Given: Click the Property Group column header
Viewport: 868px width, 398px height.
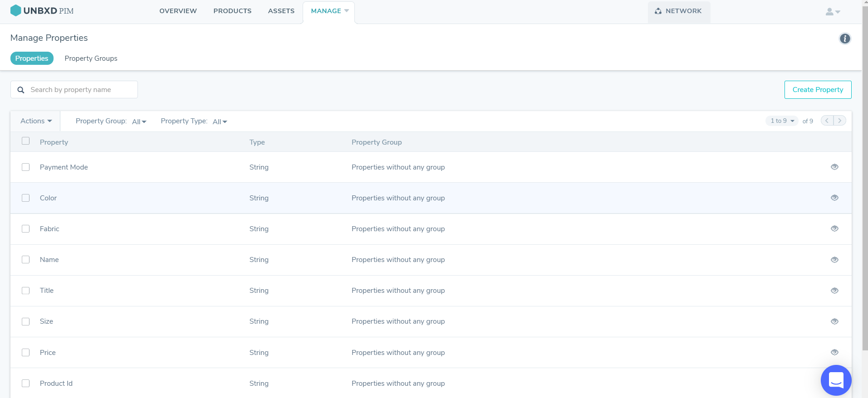Looking at the screenshot, I should tap(377, 142).
